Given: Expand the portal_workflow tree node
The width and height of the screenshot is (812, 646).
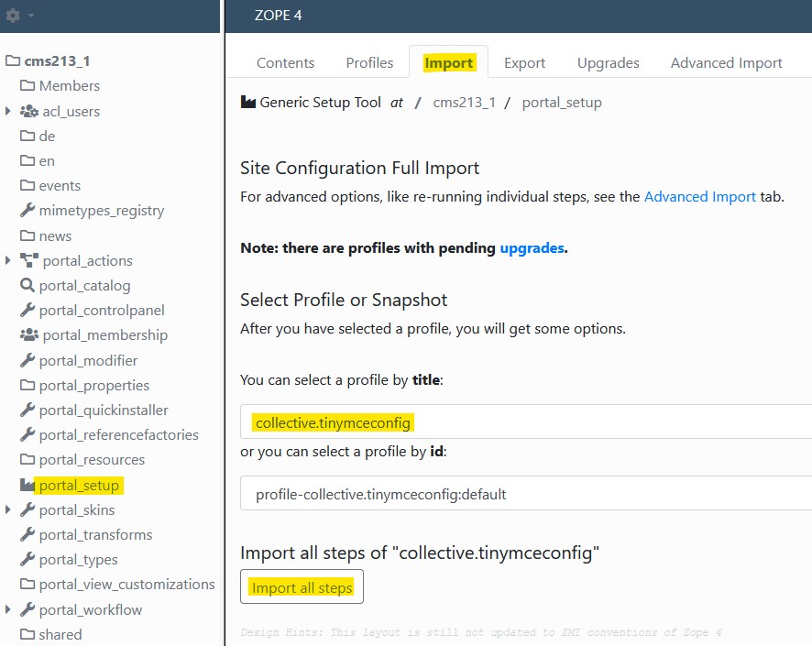Looking at the screenshot, I should (x=8, y=609).
